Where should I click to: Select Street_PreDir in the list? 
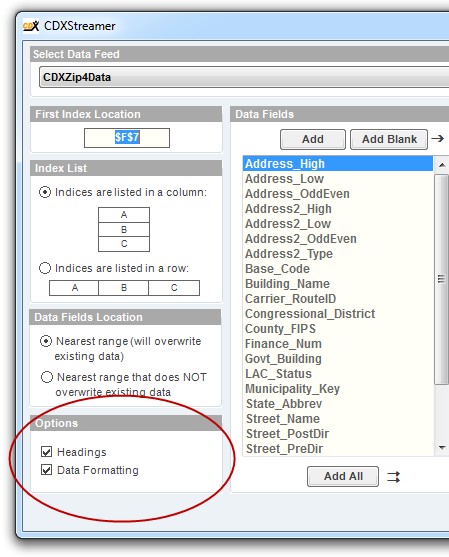[338, 449]
